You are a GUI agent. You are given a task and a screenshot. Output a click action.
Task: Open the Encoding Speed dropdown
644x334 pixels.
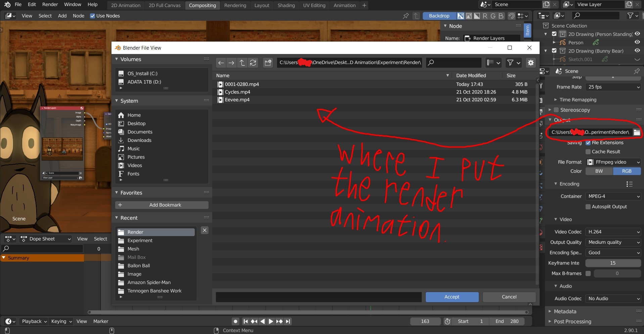coord(613,253)
